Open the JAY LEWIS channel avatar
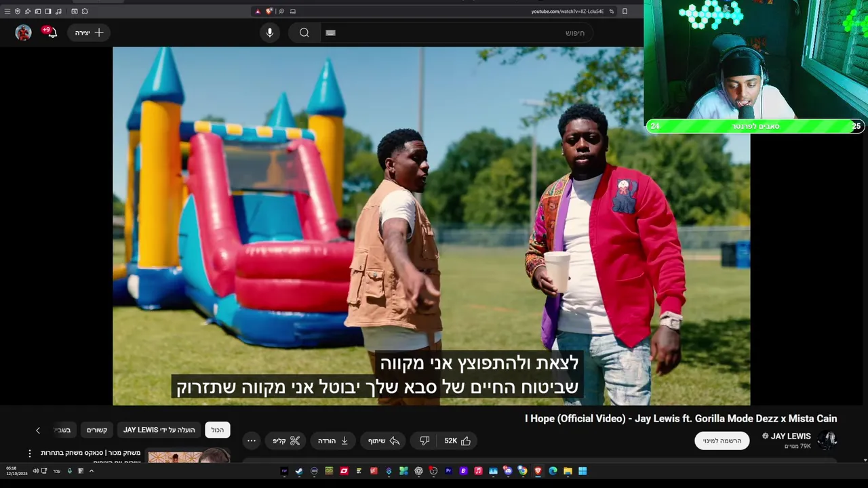Image resolution: width=868 pixels, height=488 pixels. (x=827, y=441)
